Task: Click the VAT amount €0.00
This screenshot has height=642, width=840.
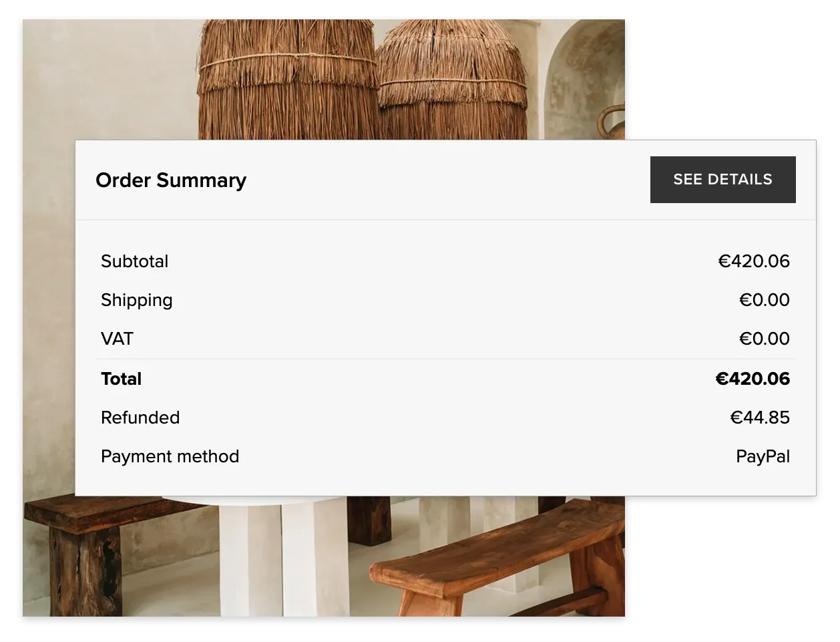Action: coord(764,339)
